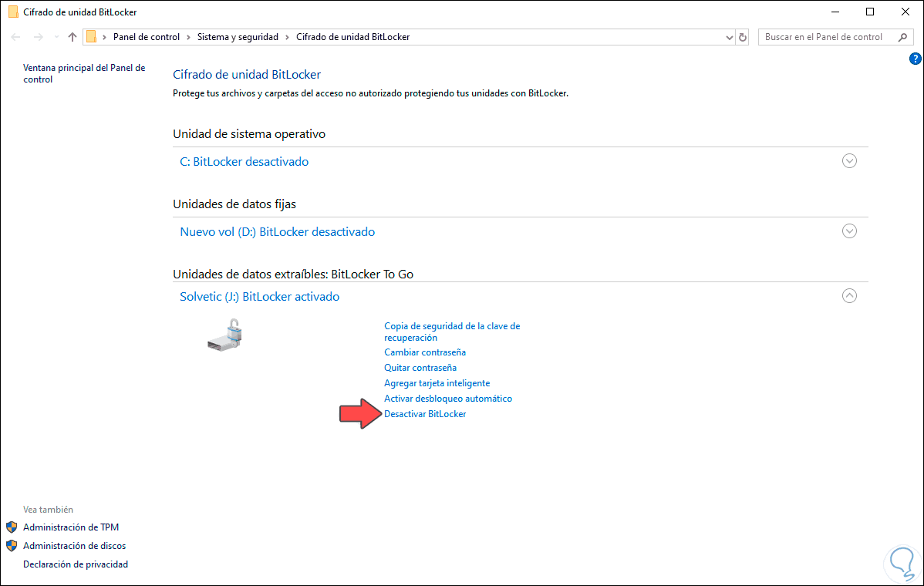
Task: Open the address bar history dropdown
Action: click(x=730, y=37)
